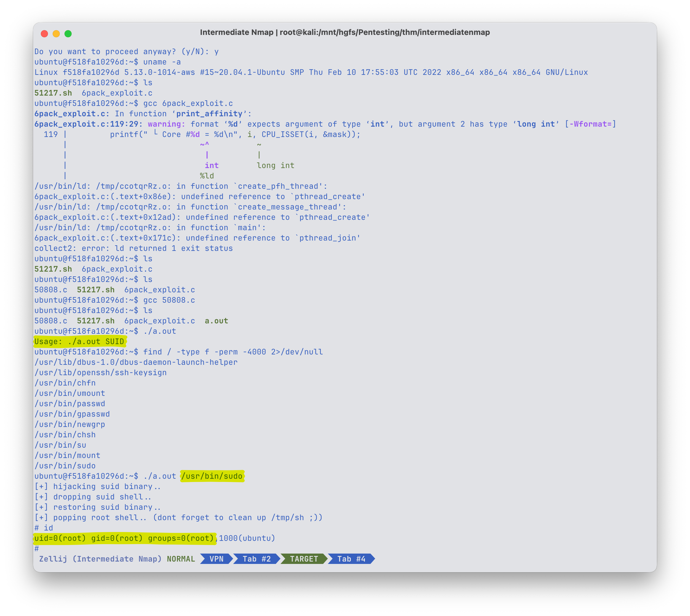Click the %ld suggestion text
Viewport: 690px width, 616px height.
pos(207,176)
